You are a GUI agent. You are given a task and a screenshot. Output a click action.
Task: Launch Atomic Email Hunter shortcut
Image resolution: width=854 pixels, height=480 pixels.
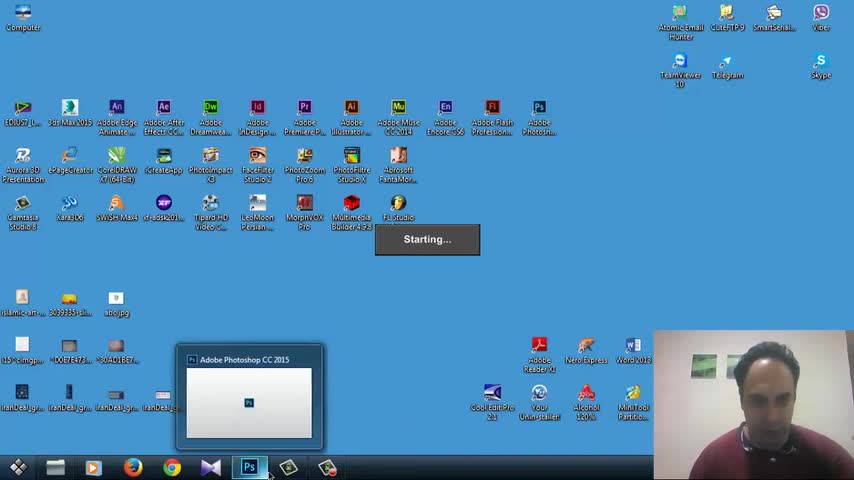pyautogui.click(x=680, y=22)
